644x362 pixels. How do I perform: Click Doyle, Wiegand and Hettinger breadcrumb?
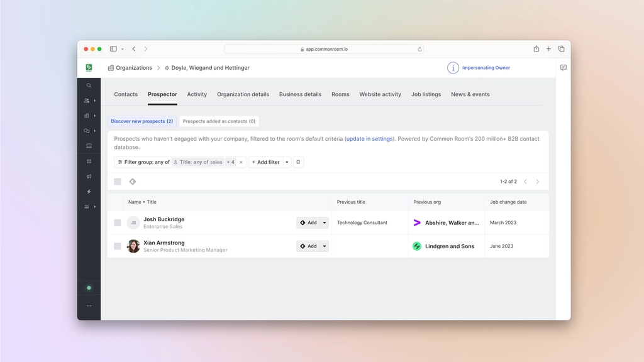click(207, 68)
